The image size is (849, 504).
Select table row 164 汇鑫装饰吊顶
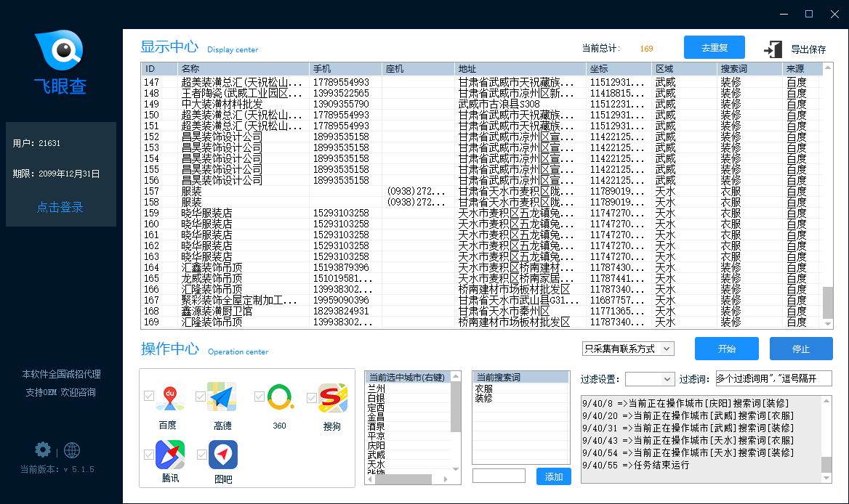point(481,268)
